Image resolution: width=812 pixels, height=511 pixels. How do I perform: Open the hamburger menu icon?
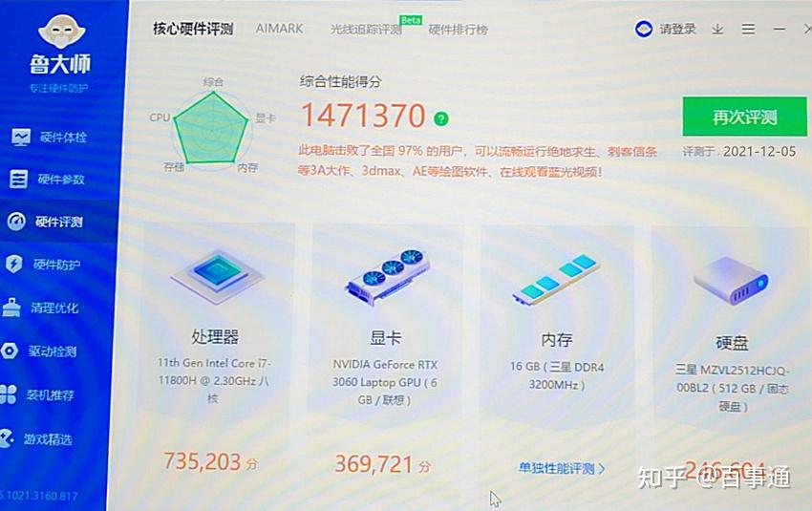pyautogui.click(x=748, y=29)
